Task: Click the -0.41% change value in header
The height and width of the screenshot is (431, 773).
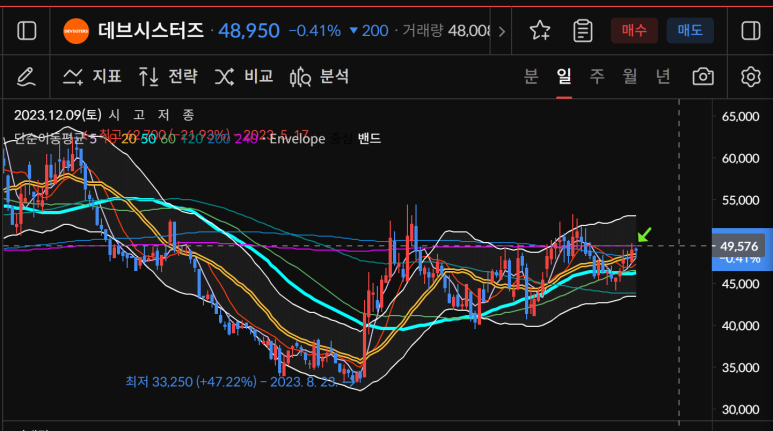Action: (x=315, y=31)
